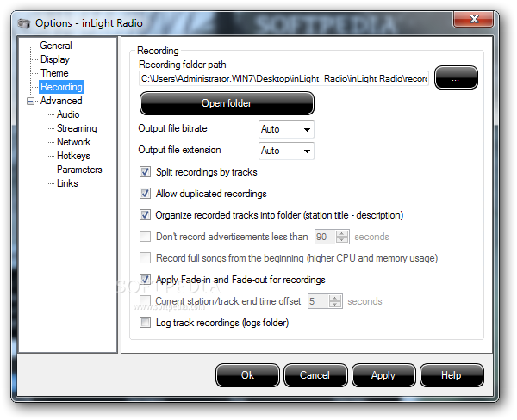Collapse the Advanced tree node
The height and width of the screenshot is (420, 517).
click(30, 102)
